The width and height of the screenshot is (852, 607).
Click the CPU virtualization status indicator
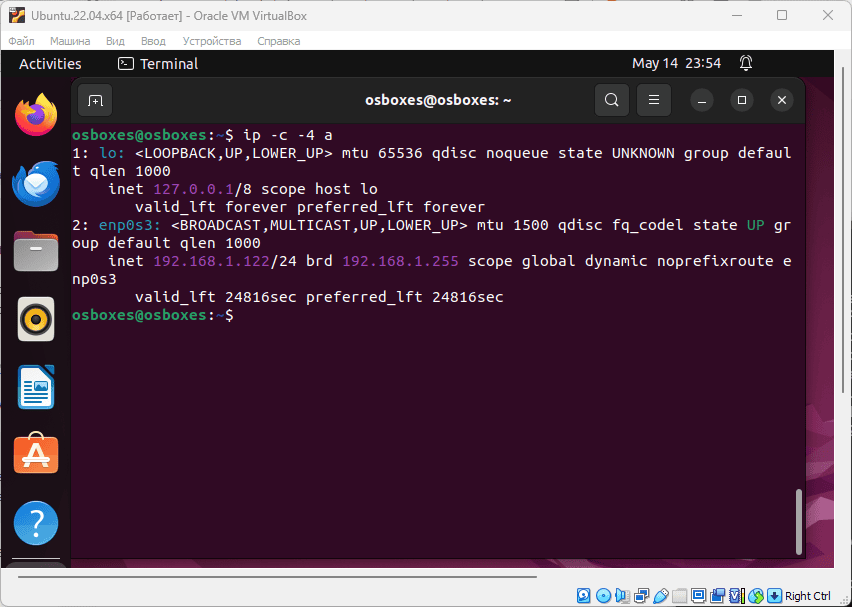tap(736, 596)
